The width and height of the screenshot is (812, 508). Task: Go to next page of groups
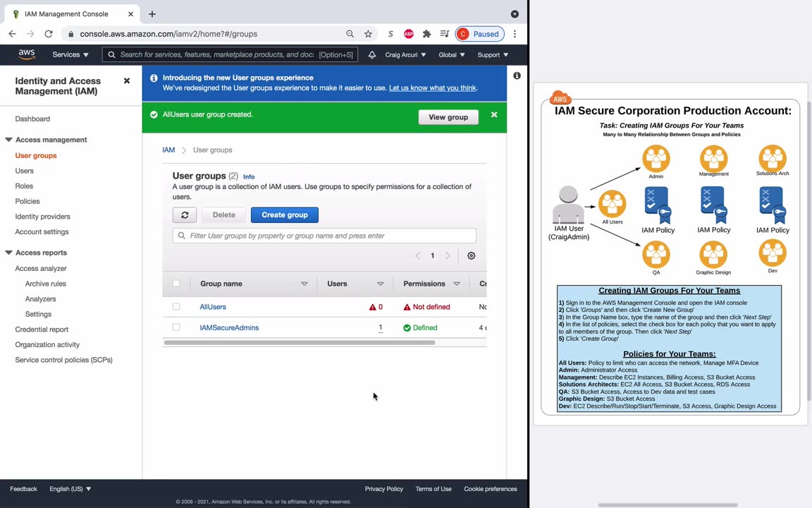[448, 255]
